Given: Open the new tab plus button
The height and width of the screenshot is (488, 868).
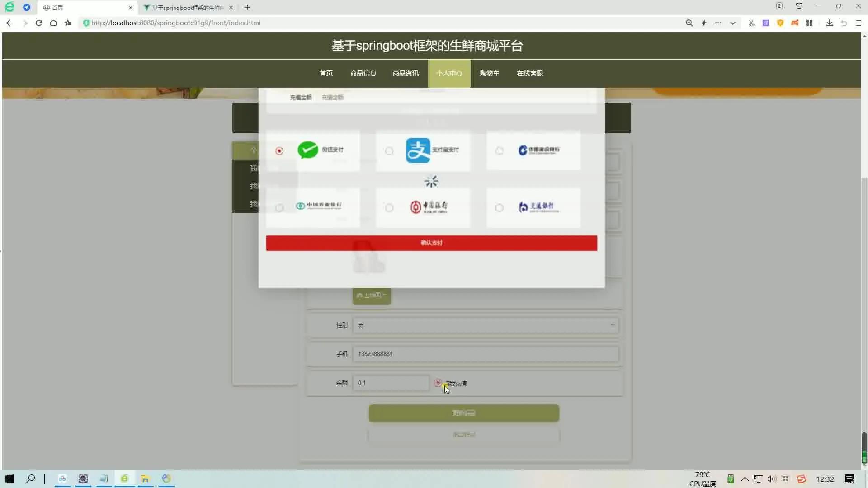Looking at the screenshot, I should [x=247, y=7].
